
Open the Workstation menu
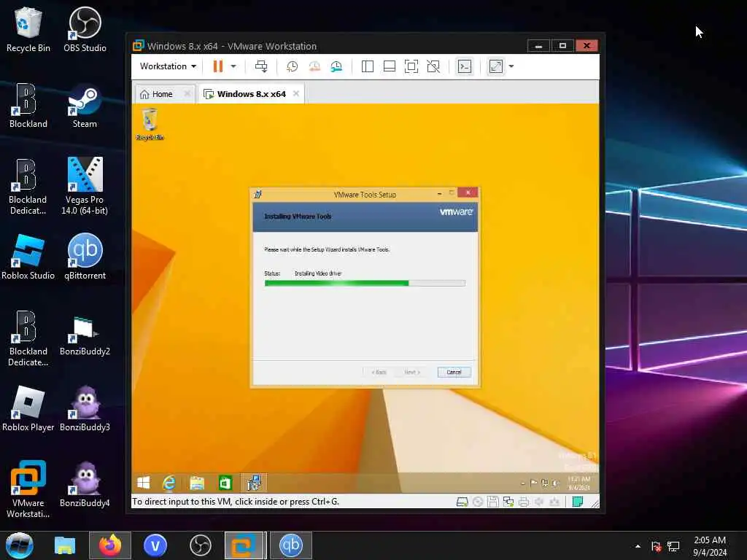(168, 66)
